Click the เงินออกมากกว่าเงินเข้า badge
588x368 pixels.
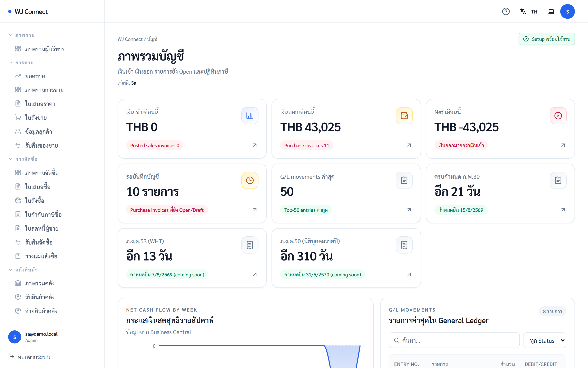coord(461,145)
